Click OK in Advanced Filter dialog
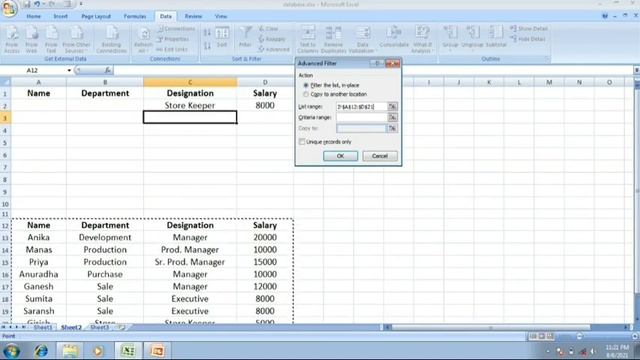Image resolution: width=640 pixels, height=360 pixels. (x=340, y=156)
